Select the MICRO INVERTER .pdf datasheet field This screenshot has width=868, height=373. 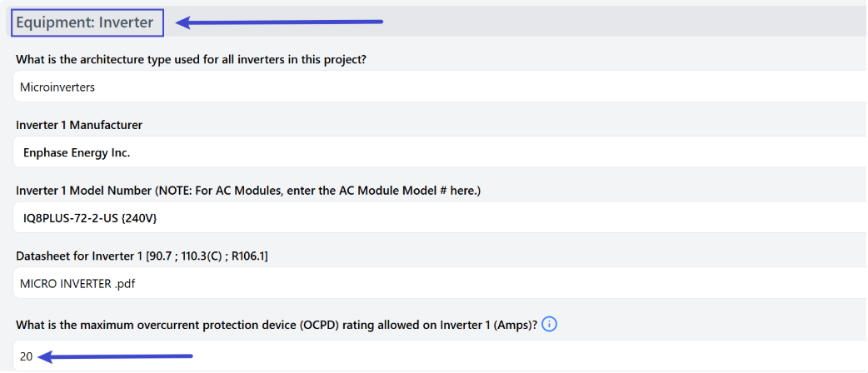[x=440, y=283]
